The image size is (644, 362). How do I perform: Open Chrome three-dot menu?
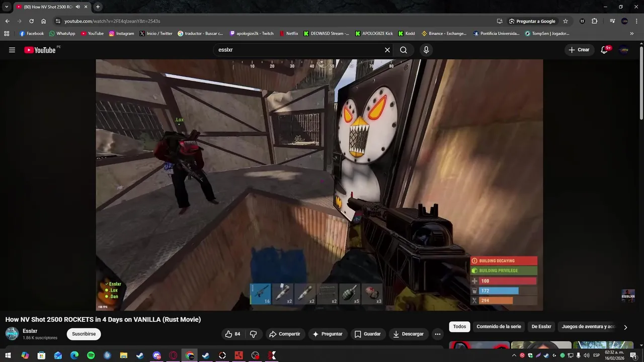pos(636,21)
